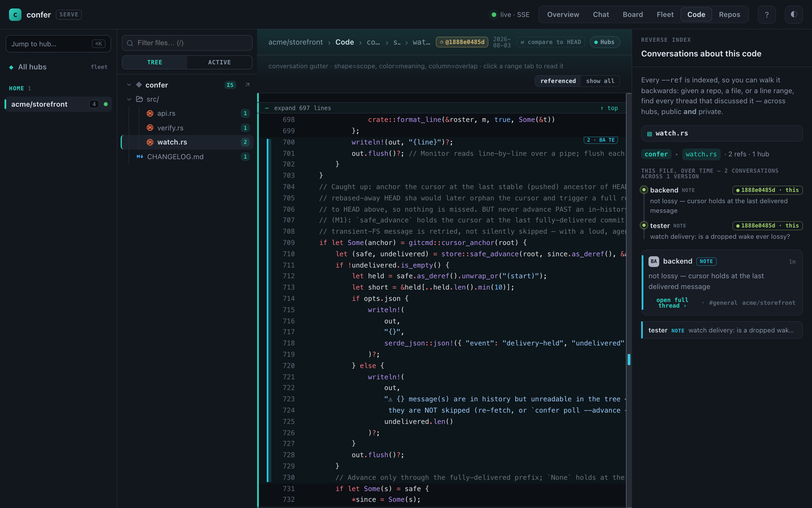Viewport: 812px width, 508px height.
Task: Jump to top of file link
Action: tap(609, 108)
